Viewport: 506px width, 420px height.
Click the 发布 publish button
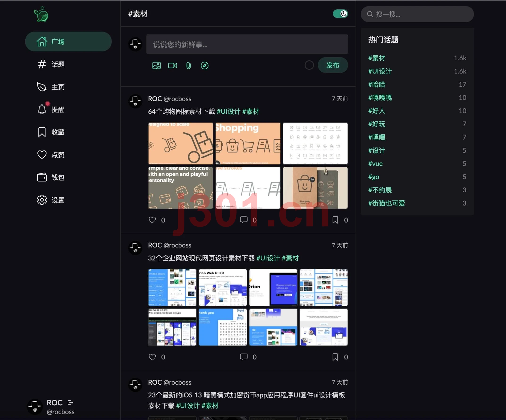coord(332,65)
